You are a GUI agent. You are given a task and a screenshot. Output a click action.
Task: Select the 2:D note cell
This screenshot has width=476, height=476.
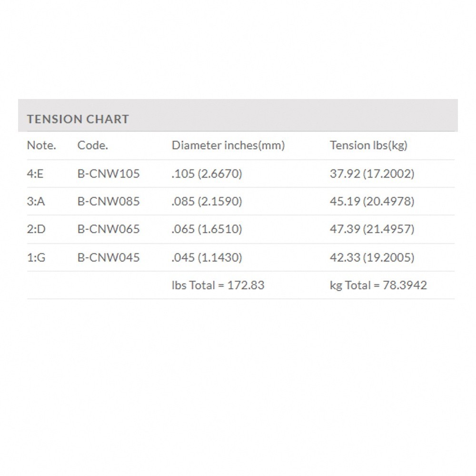pos(36,229)
